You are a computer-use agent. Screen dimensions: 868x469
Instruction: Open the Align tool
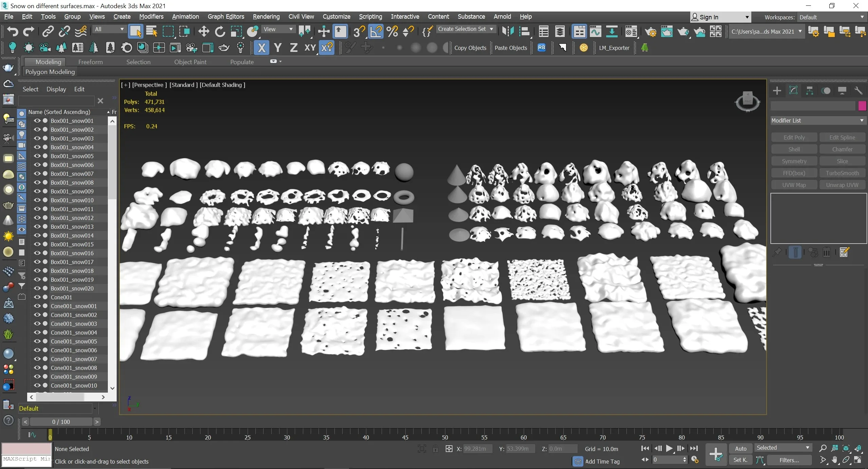[525, 31]
